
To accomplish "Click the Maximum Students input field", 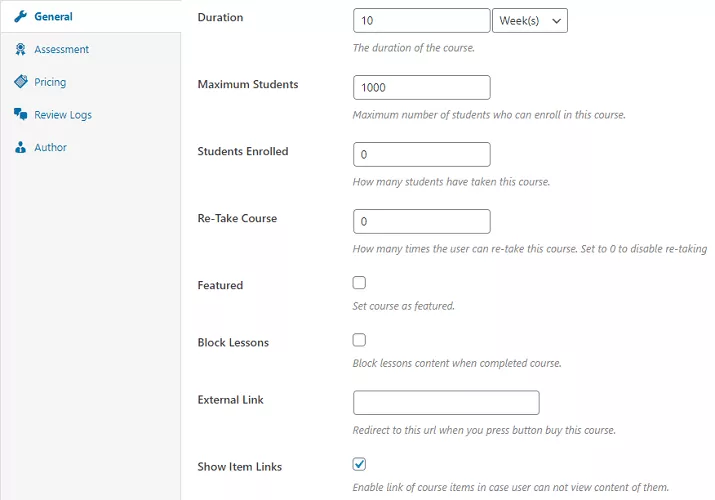I will pos(421,87).
